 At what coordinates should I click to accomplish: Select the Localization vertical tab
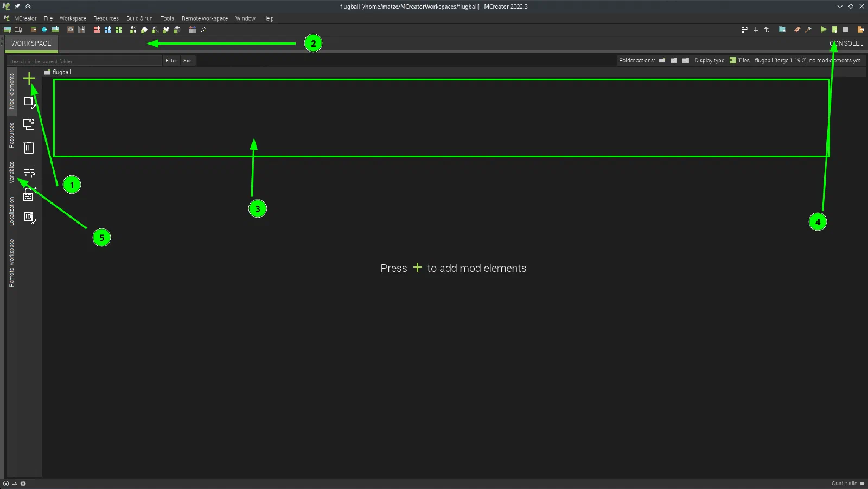click(11, 211)
